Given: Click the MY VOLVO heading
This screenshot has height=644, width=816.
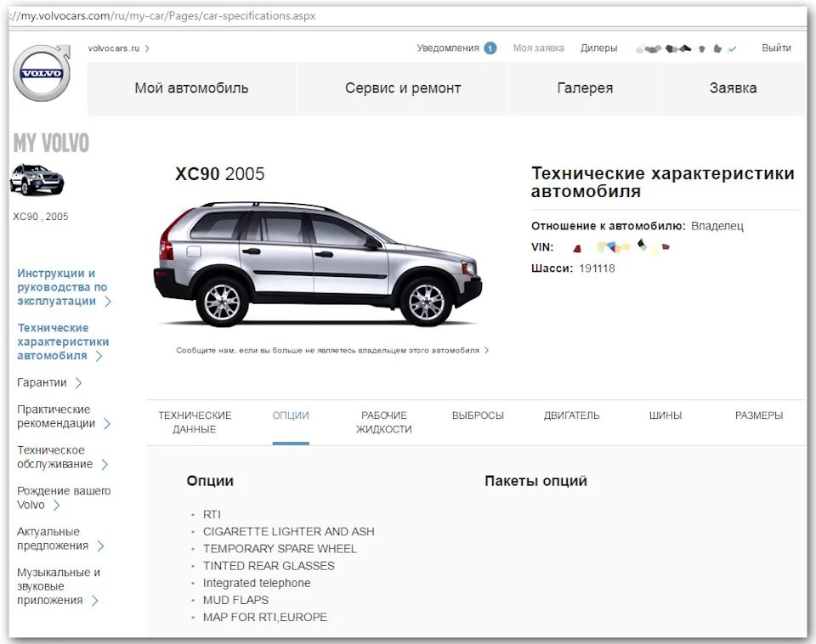Looking at the screenshot, I should 51,143.
